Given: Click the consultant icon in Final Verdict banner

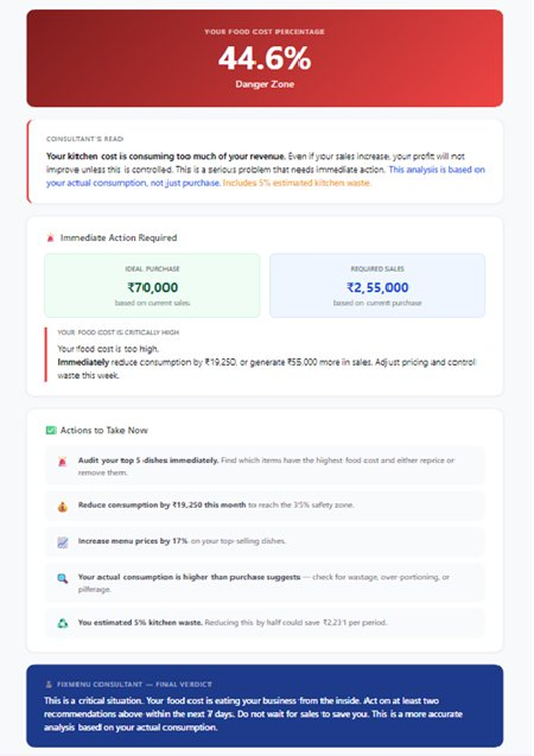Looking at the screenshot, I should 49,684.
